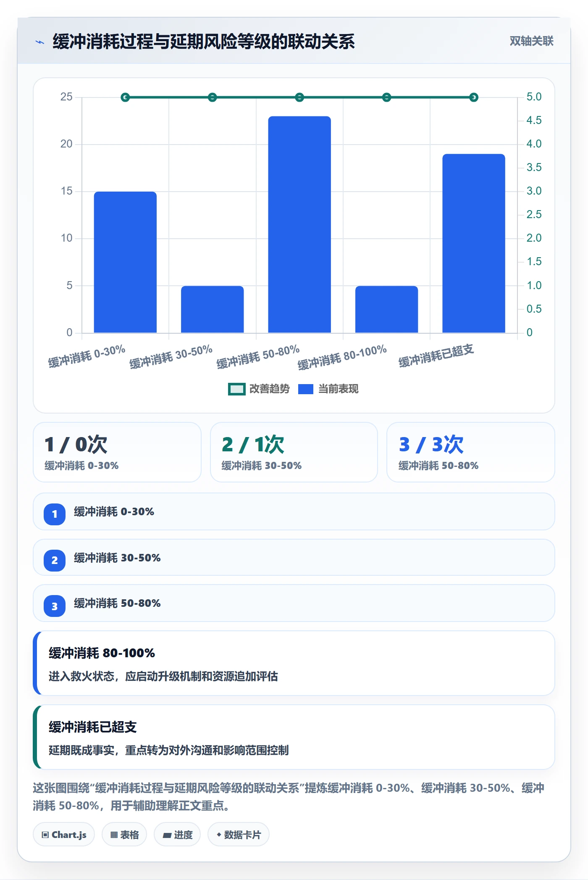This screenshot has width=588, height=880.
Task: Click the 数据卡片 tag
Action: point(239,835)
